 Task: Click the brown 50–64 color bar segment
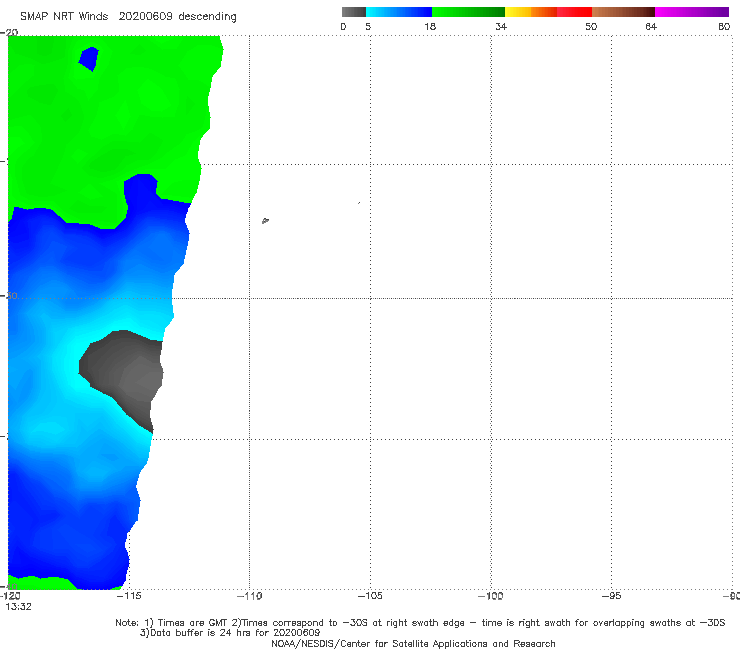pyautogui.click(x=623, y=12)
